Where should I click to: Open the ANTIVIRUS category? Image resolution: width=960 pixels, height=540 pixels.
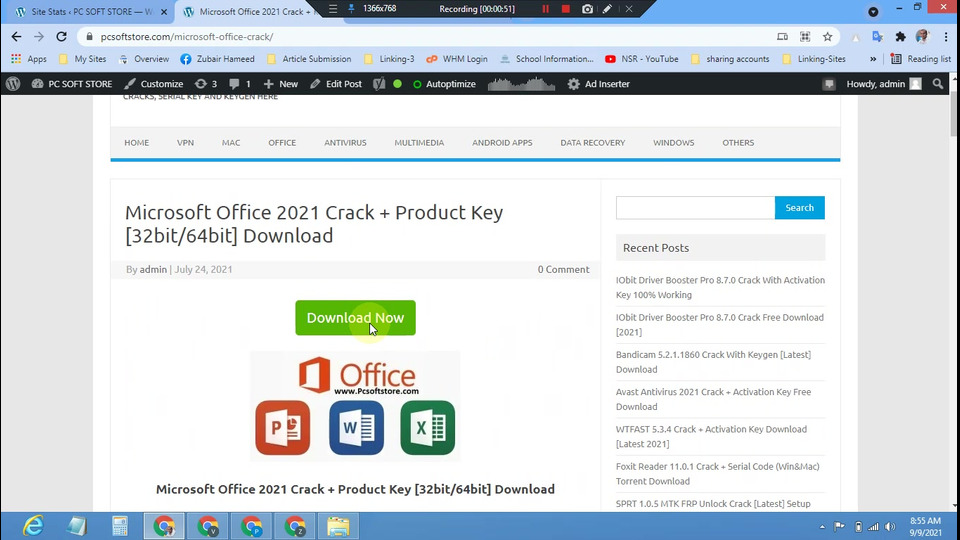[345, 143]
